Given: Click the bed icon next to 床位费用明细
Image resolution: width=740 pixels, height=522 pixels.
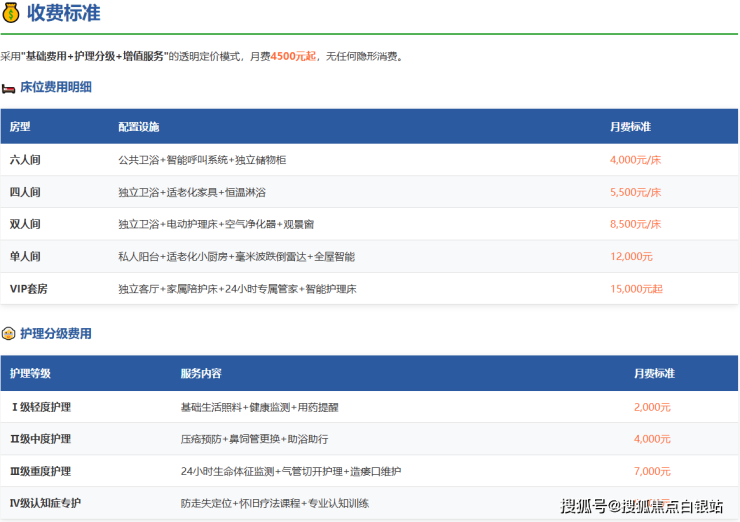Looking at the screenshot, I should 8,88.
